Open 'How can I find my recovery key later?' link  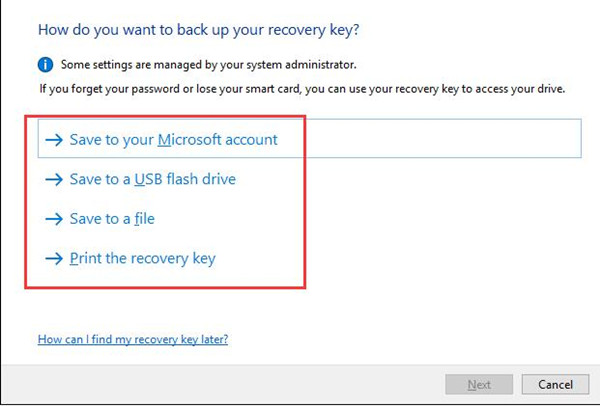click(133, 339)
